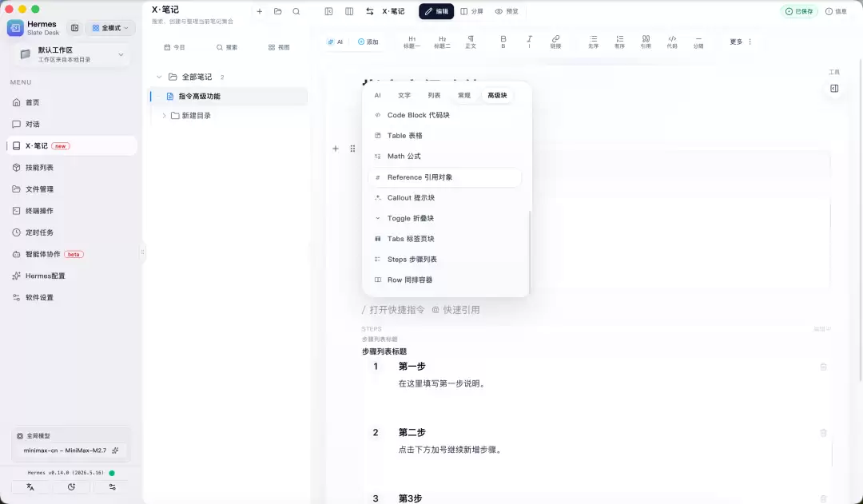The height and width of the screenshot is (504, 863).
Task: Open the 工具 side panel icon
Action: click(834, 89)
